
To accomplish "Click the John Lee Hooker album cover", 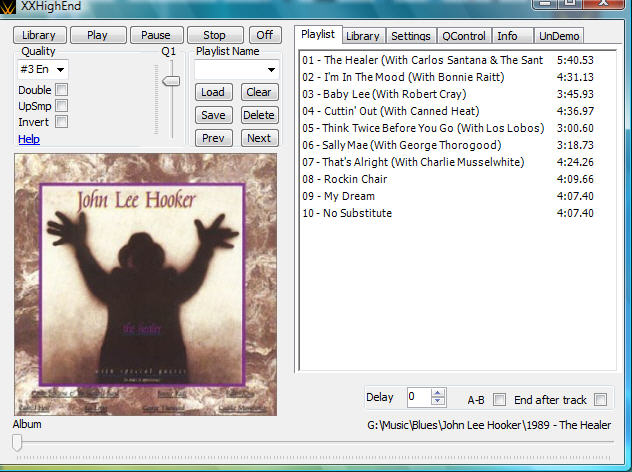I will point(146,284).
